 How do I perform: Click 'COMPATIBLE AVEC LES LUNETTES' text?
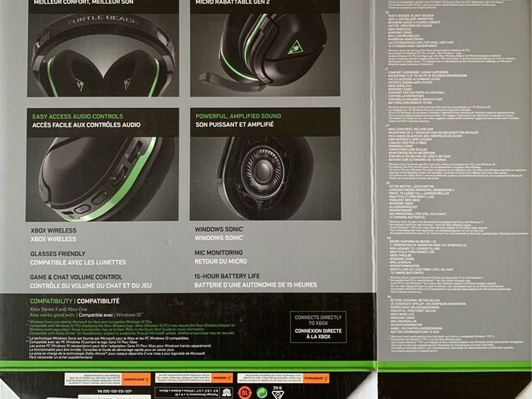point(78,262)
